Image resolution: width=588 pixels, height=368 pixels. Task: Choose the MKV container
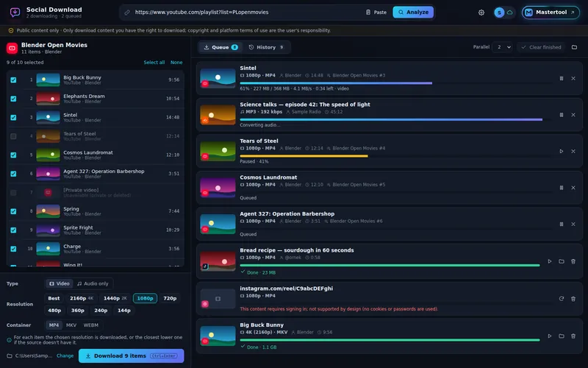[x=71, y=325]
